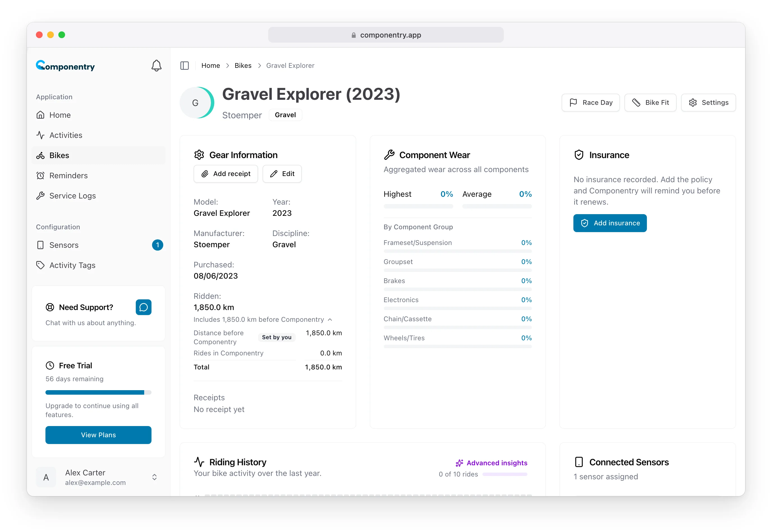Viewport: 772px width, 532px height.
Task: Open Activities in the sidebar
Action: [98, 135]
